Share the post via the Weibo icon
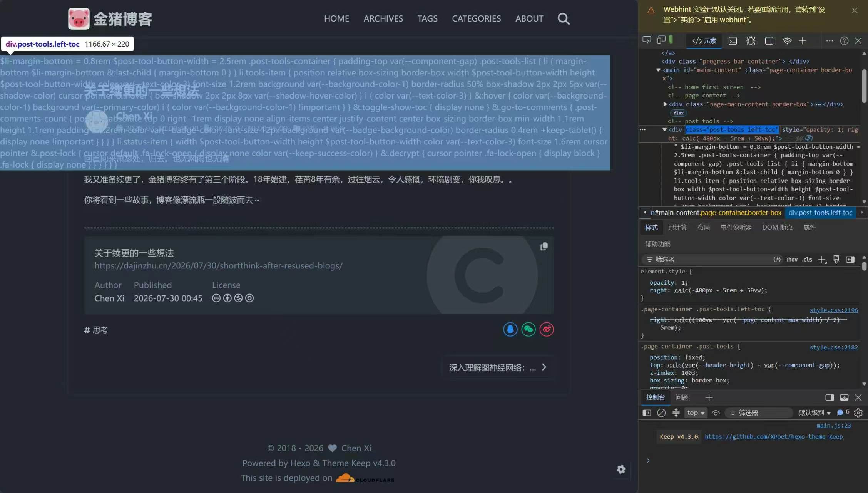The width and height of the screenshot is (868, 493). (547, 329)
